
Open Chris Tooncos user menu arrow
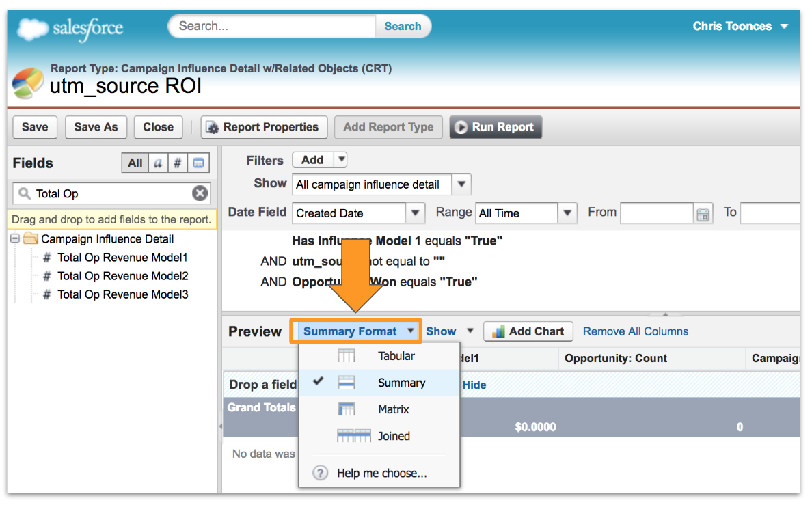[x=785, y=27]
